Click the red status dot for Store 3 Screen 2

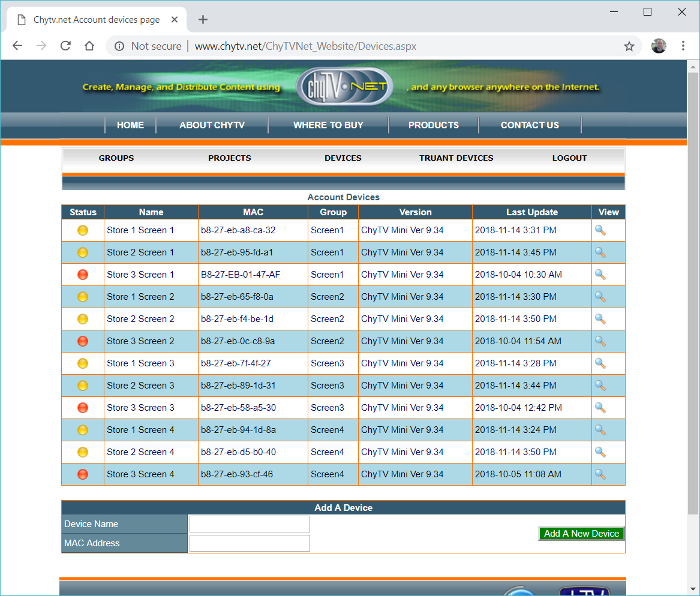click(83, 341)
